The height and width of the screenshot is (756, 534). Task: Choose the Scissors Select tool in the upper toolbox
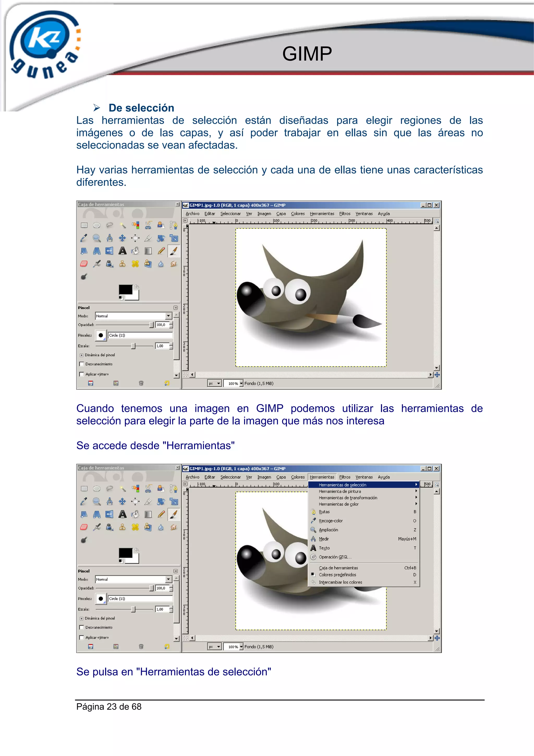point(148,225)
